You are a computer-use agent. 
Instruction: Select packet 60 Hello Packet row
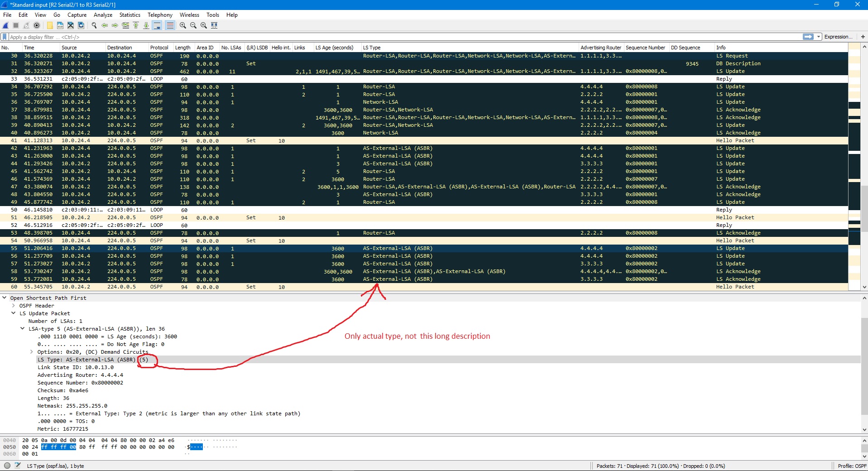(x=424, y=287)
